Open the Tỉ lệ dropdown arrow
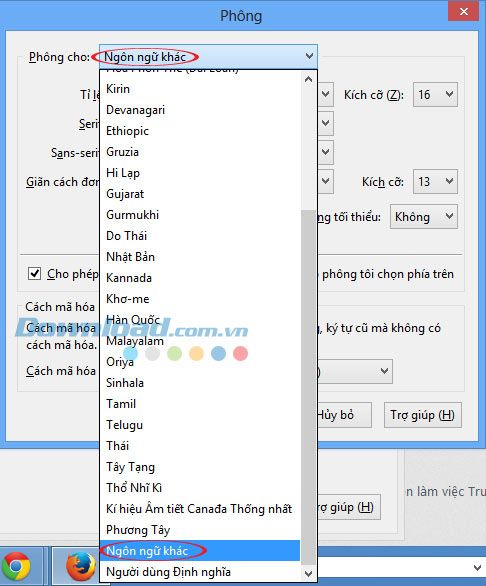 click(326, 94)
